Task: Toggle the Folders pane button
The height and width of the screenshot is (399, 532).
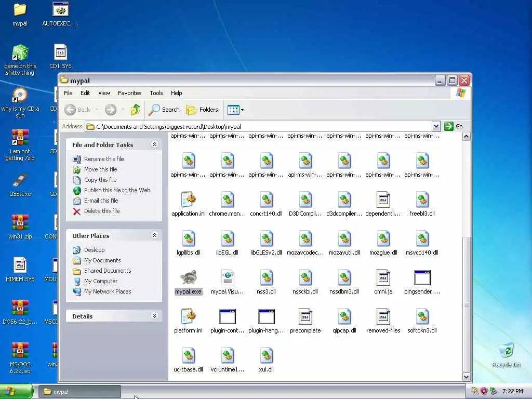Action: coord(202,110)
